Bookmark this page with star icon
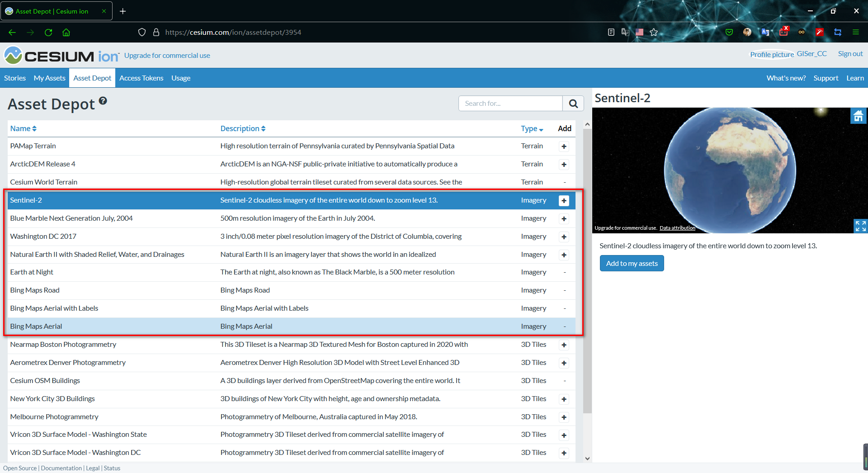Screen dimensions: 868x473 [x=654, y=32]
